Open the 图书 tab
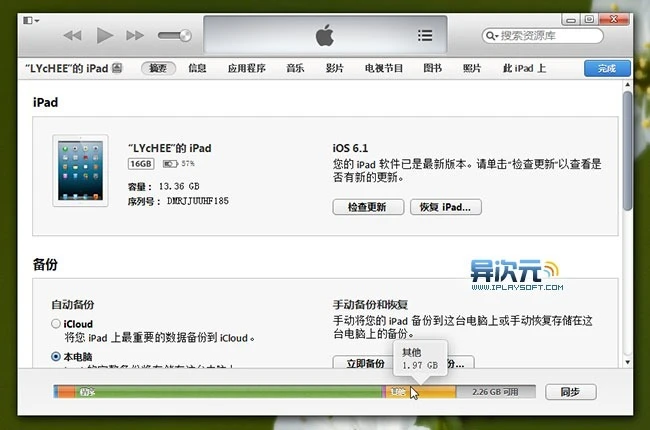 [432, 68]
